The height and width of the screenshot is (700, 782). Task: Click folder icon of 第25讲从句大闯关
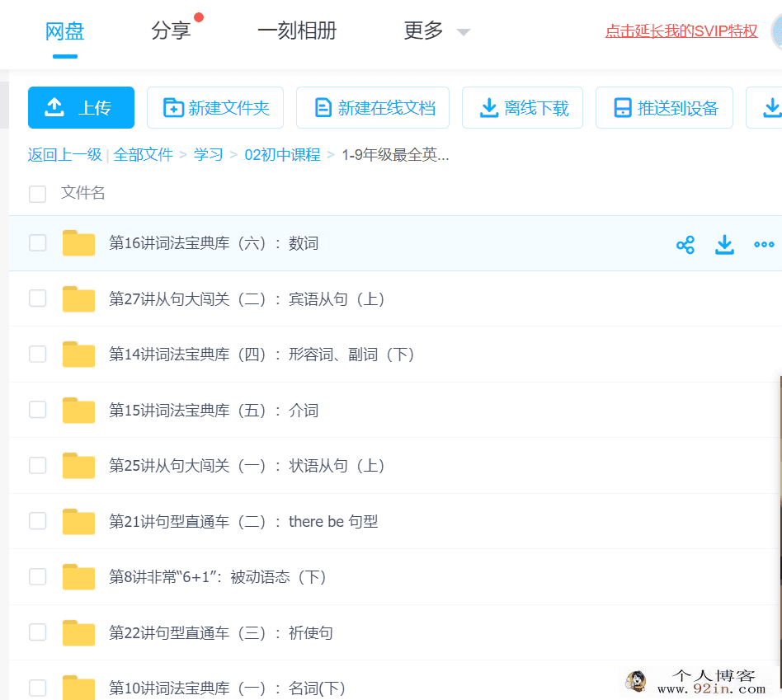[79, 465]
